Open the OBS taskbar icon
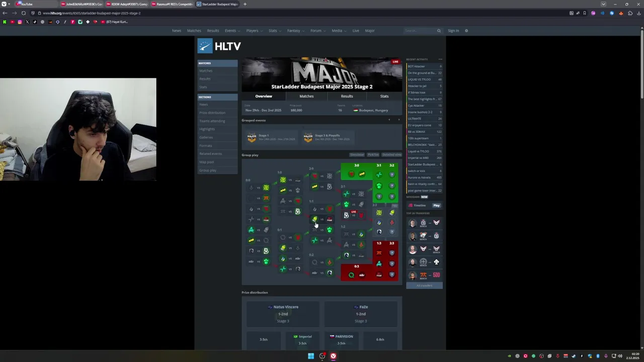Image resolution: width=644 pixels, height=362 pixels. tap(322, 356)
